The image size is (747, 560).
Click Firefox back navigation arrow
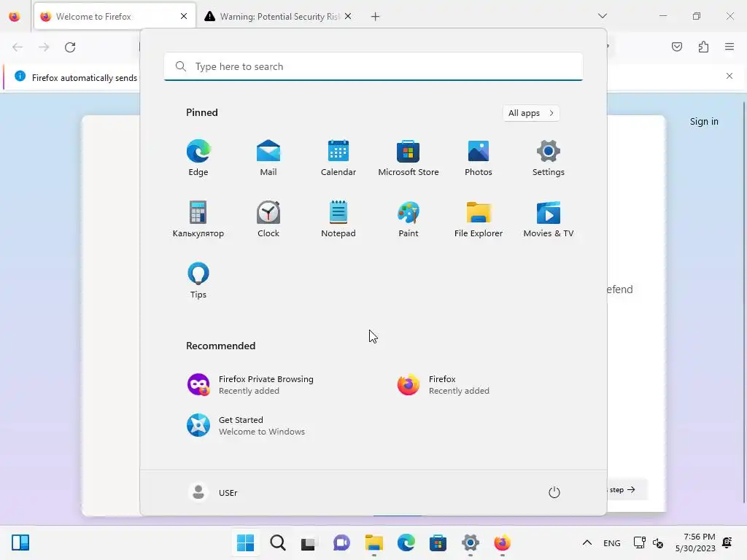point(18,47)
